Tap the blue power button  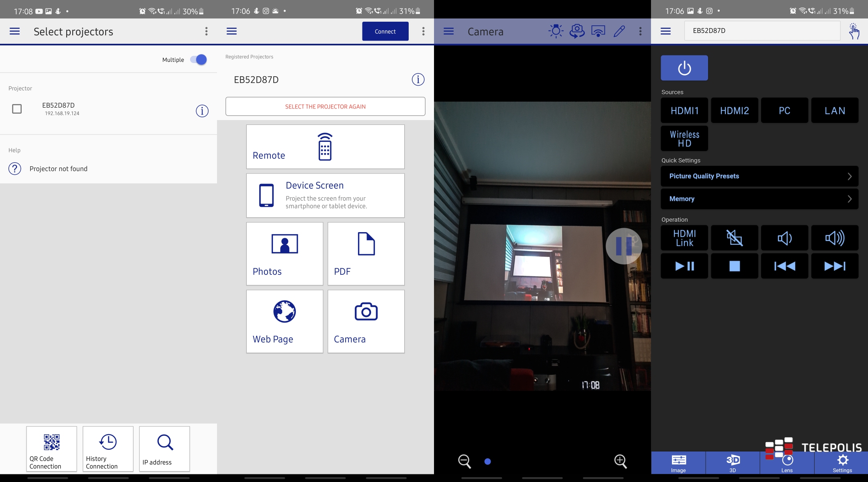684,68
